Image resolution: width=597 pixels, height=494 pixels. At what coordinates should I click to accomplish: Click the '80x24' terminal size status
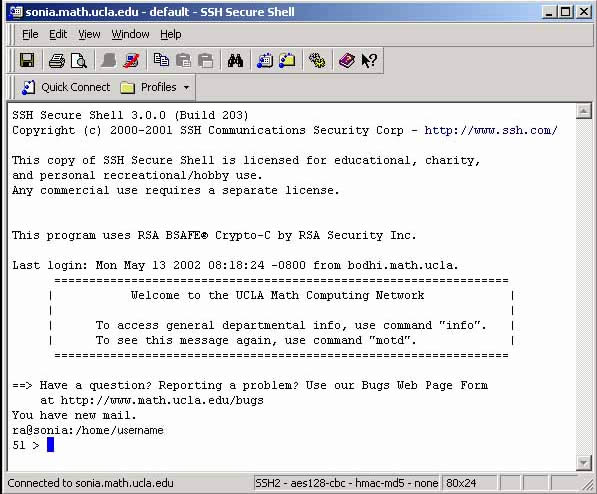tap(461, 483)
